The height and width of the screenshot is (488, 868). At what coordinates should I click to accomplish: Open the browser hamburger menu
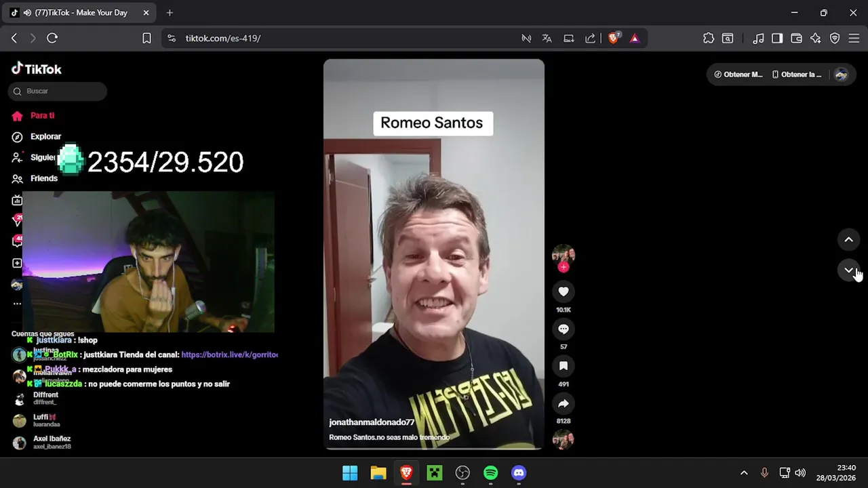854,38
